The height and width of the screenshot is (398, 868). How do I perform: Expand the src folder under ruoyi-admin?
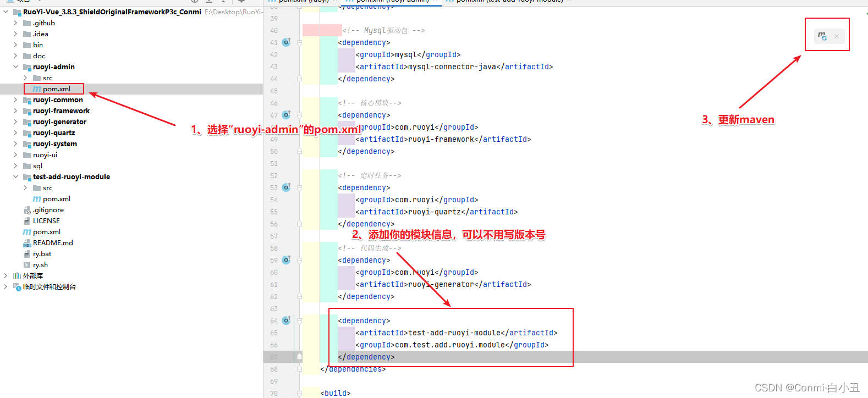[25, 78]
